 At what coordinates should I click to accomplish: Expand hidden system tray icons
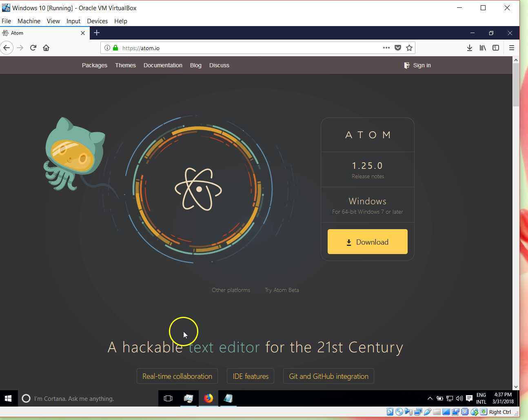click(430, 398)
